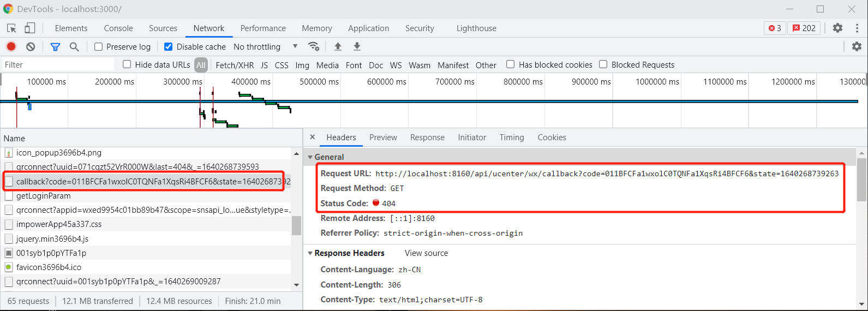The height and width of the screenshot is (311, 868).
Task: Open network search magnifier
Action: pos(74,47)
